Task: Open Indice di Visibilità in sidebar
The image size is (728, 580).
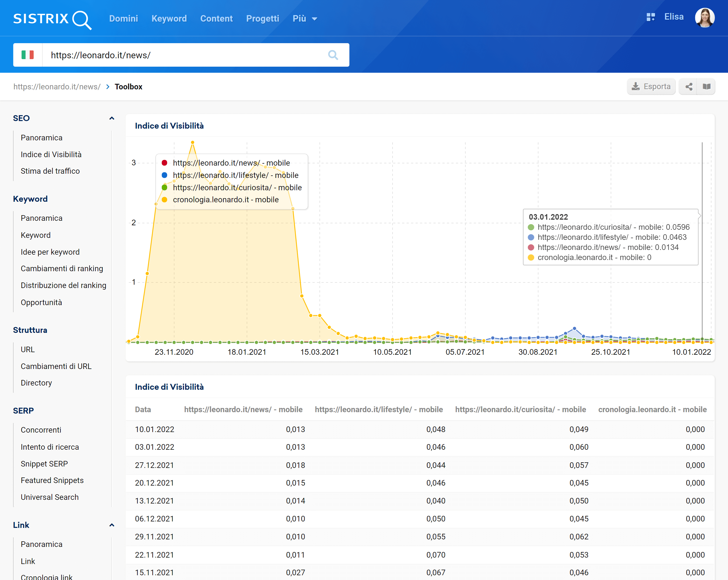Action: pos(51,155)
